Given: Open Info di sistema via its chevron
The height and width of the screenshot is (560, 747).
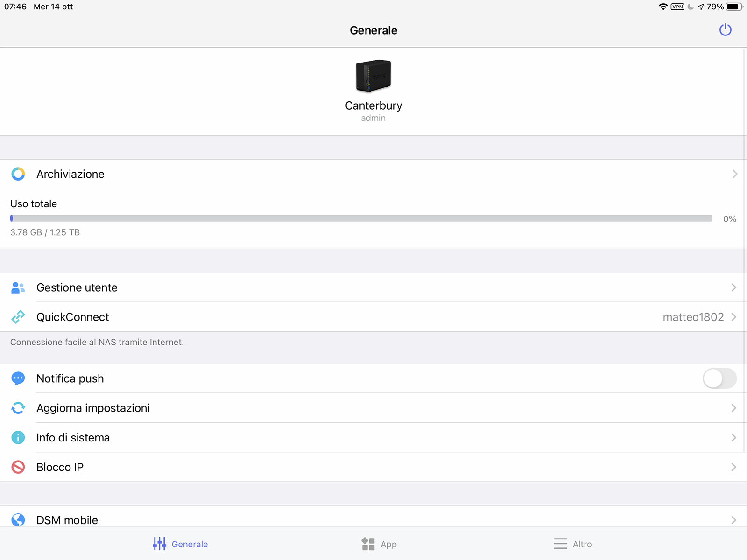Looking at the screenshot, I should [x=734, y=437].
